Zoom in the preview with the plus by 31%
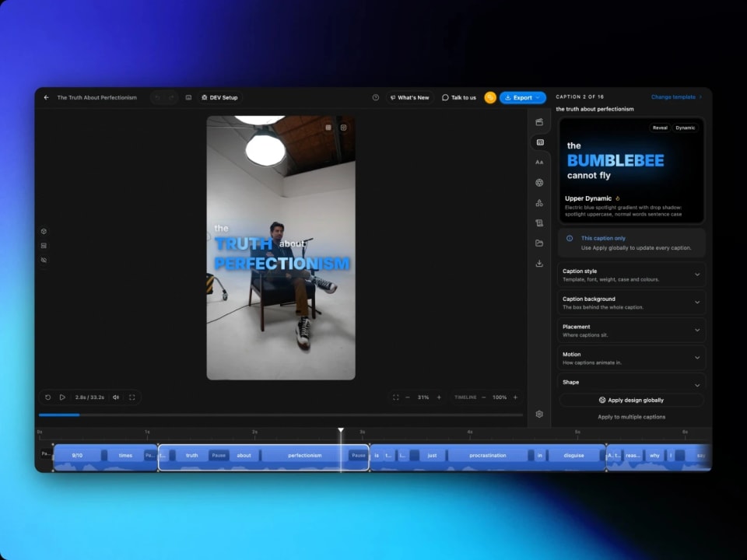 click(x=439, y=397)
